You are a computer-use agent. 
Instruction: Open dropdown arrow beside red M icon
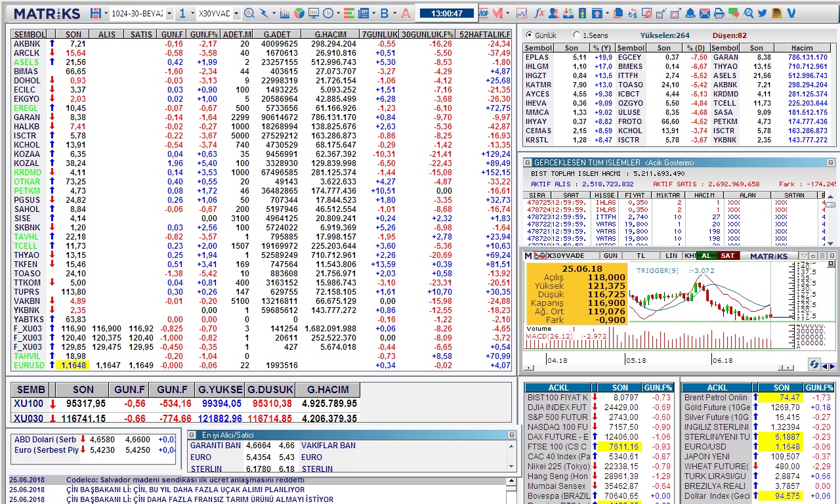pyautogui.click(x=508, y=13)
